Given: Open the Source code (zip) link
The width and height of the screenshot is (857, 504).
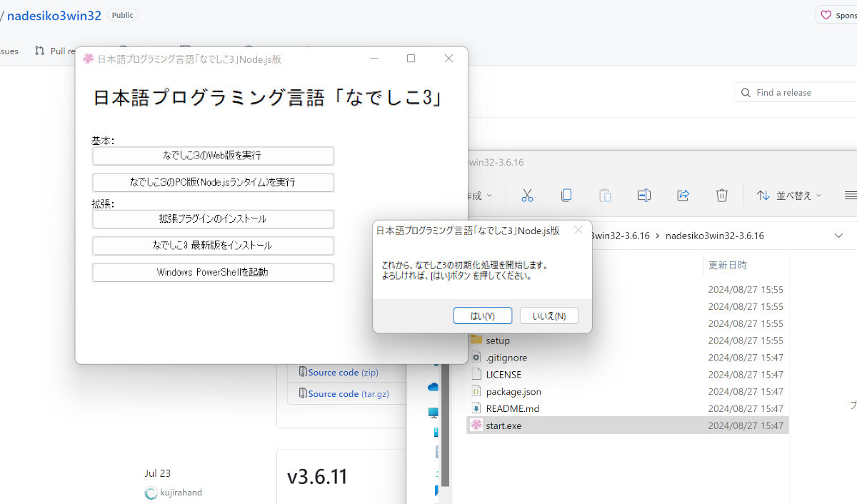Looking at the screenshot, I should (x=344, y=372).
